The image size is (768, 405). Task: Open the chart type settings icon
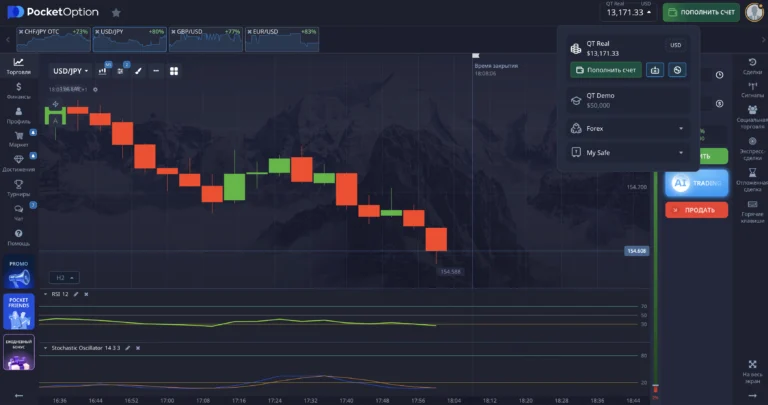click(x=103, y=71)
